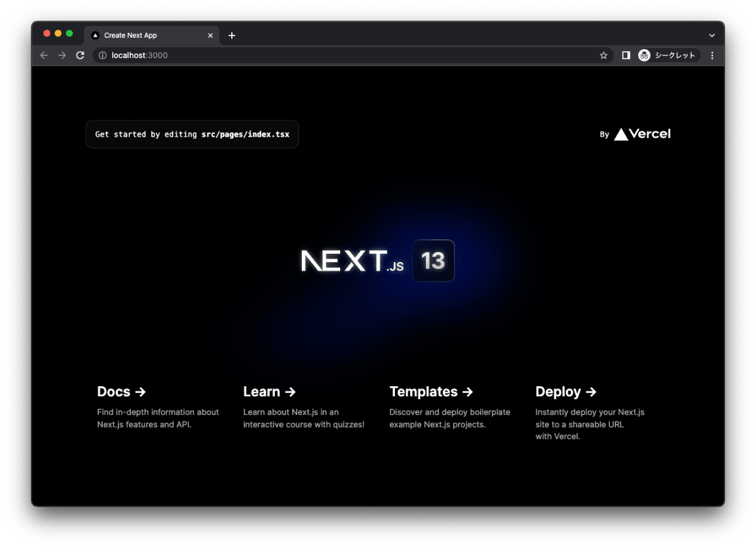View site information icon in address bar

[x=103, y=55]
